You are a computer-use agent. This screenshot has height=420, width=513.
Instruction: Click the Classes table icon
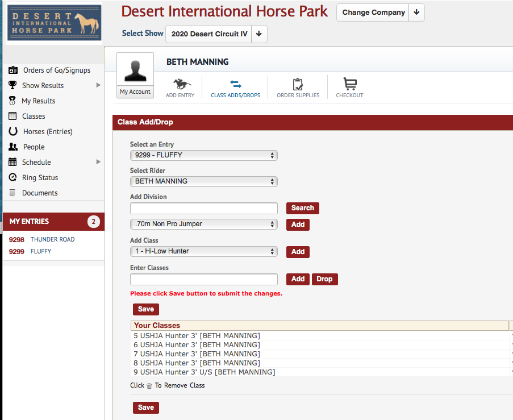[12, 116]
